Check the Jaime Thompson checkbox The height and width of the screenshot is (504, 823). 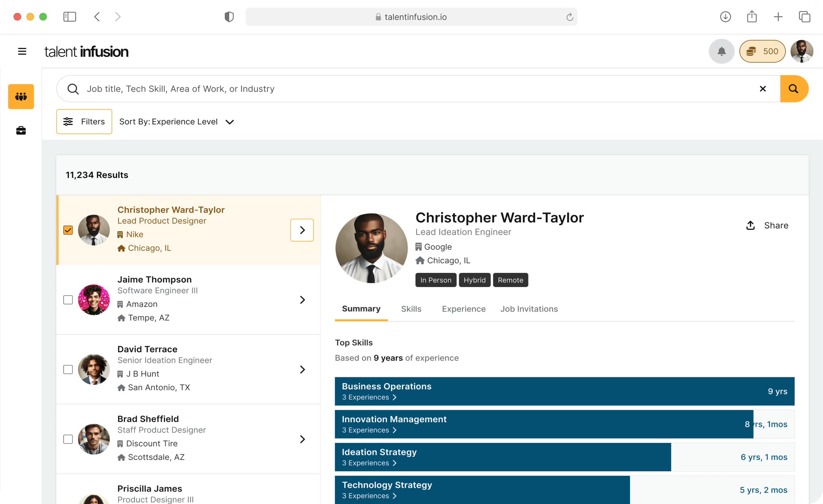[68, 300]
